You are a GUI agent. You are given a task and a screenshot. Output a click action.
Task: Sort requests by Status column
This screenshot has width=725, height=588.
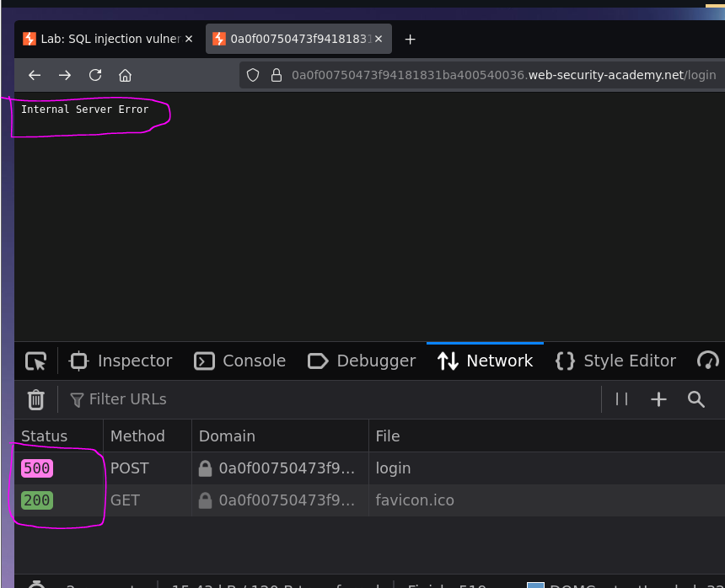tap(59, 436)
